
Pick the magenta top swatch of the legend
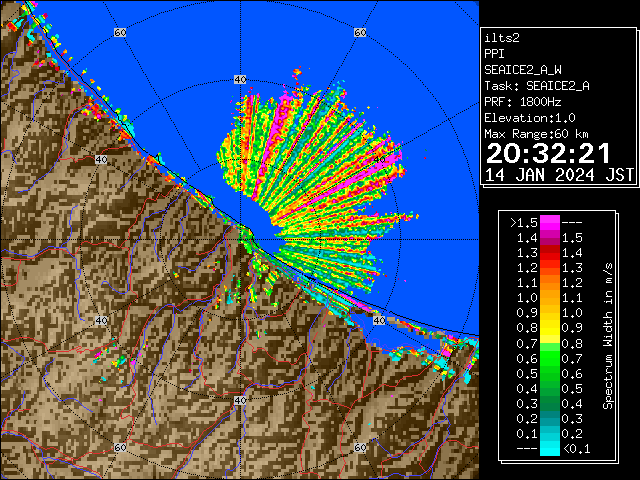coord(550,222)
